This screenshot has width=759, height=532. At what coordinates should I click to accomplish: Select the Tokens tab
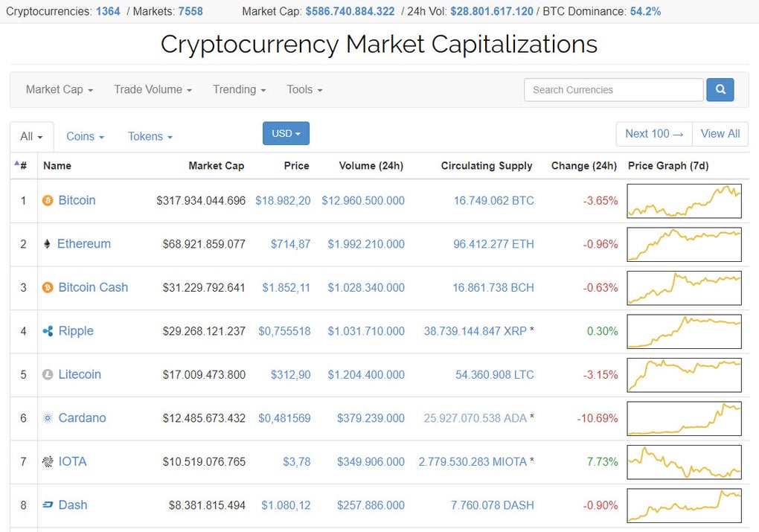[150, 137]
